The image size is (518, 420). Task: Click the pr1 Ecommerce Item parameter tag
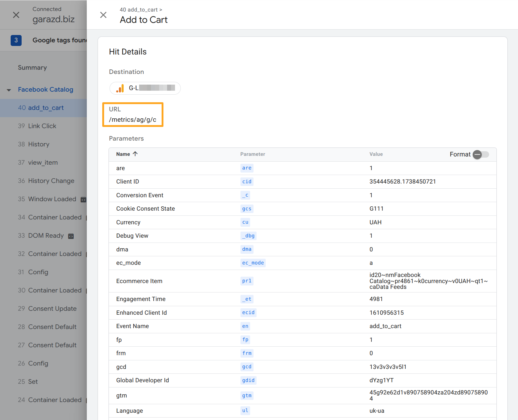pos(247,281)
